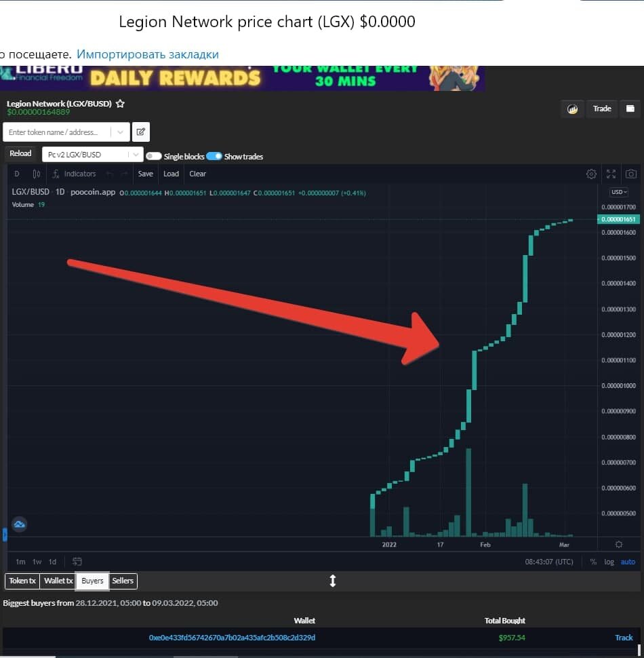Toggle Single blocks switch
The width and height of the screenshot is (644, 658).
[154, 156]
